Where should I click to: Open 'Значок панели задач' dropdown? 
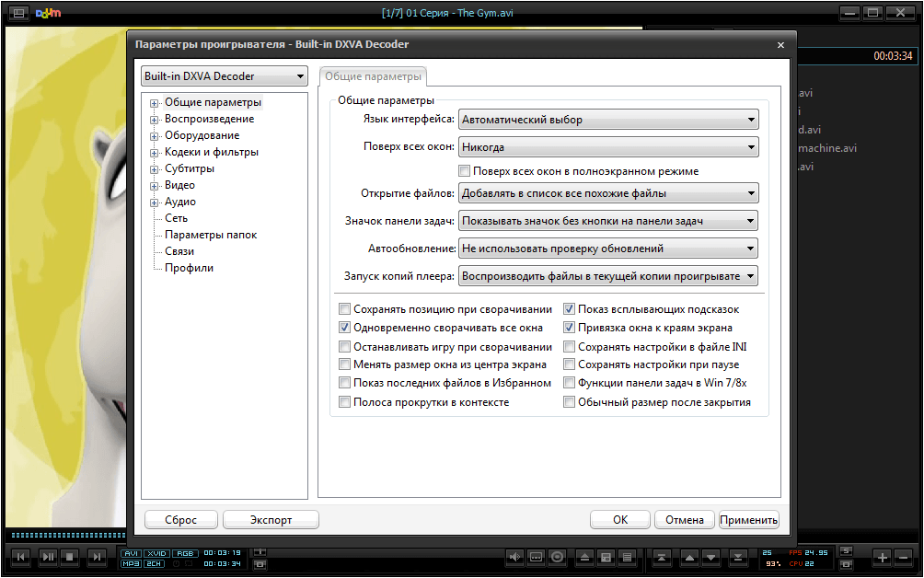click(x=608, y=221)
